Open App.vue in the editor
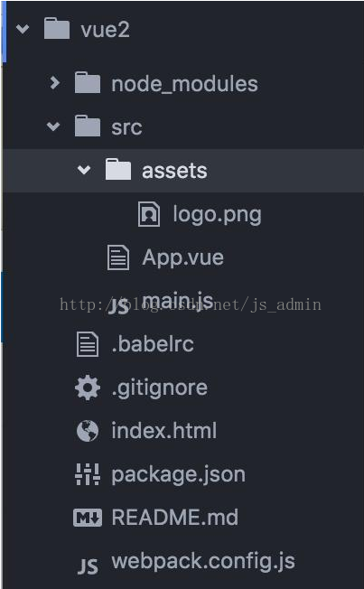The height and width of the screenshot is (589, 364). pyautogui.click(x=182, y=257)
